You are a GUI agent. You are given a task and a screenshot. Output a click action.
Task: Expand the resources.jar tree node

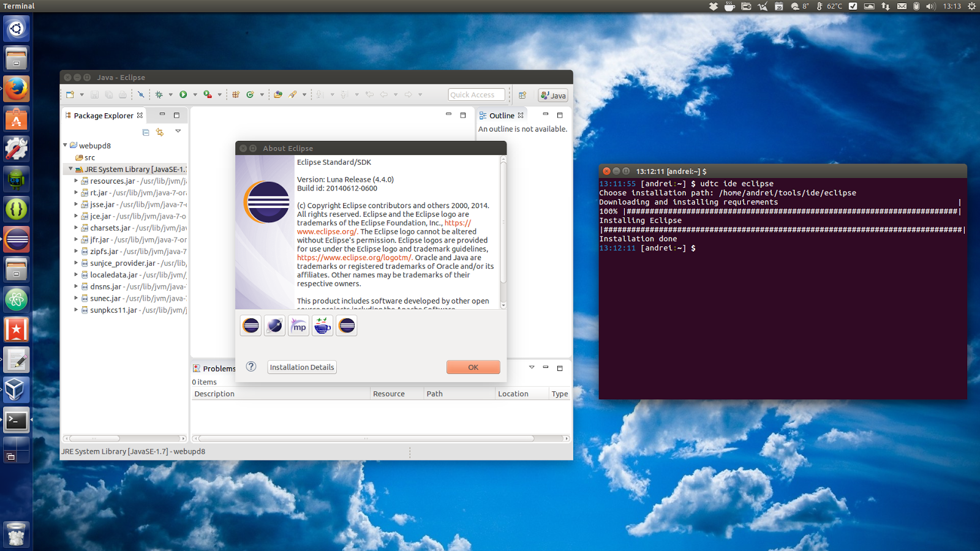pyautogui.click(x=76, y=181)
